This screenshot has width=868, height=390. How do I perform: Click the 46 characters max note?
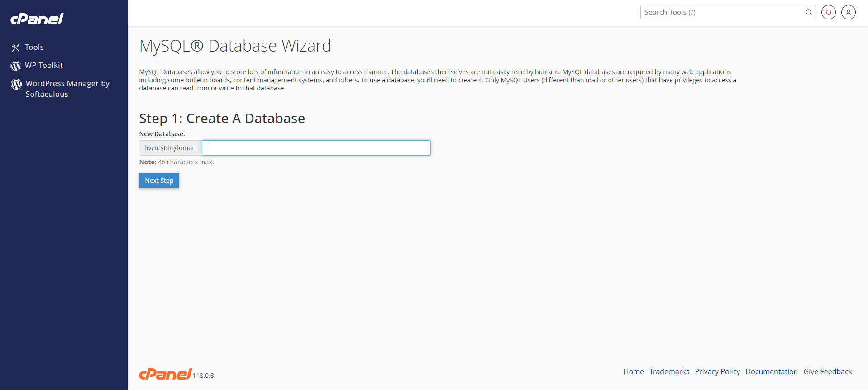pos(176,162)
